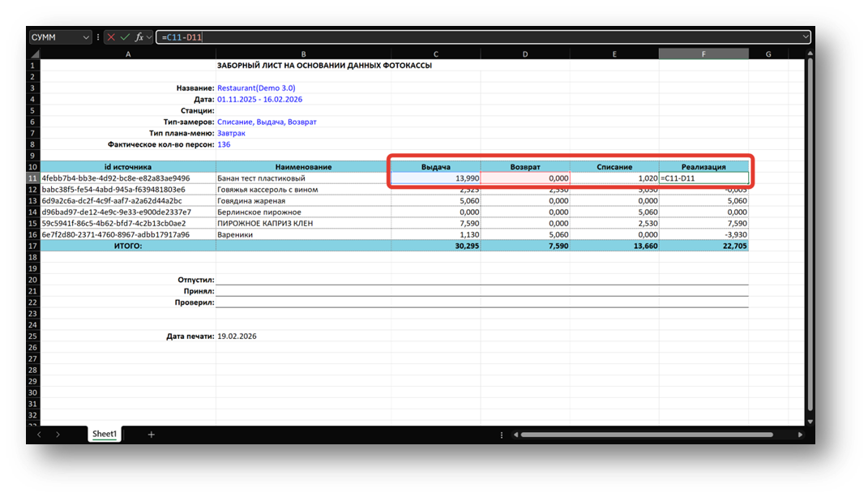This screenshot has width=868, height=497.
Task: Open the Insert Function fx button
Action: coord(139,37)
